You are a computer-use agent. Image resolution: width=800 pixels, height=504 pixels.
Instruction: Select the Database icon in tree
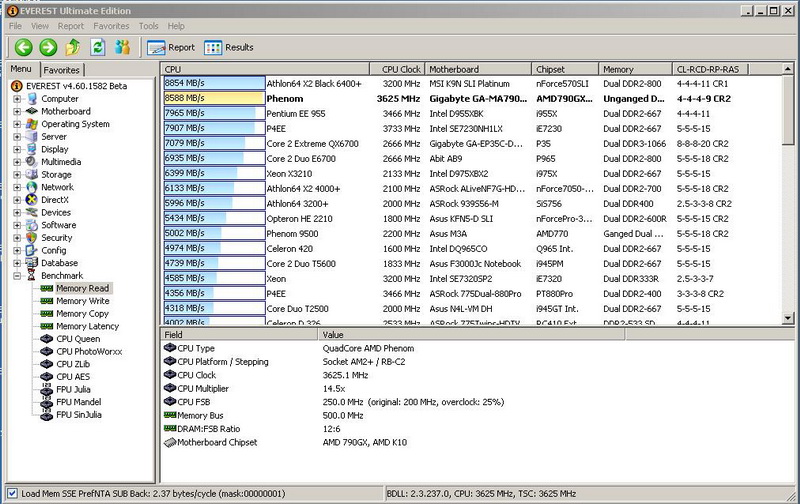[32, 263]
